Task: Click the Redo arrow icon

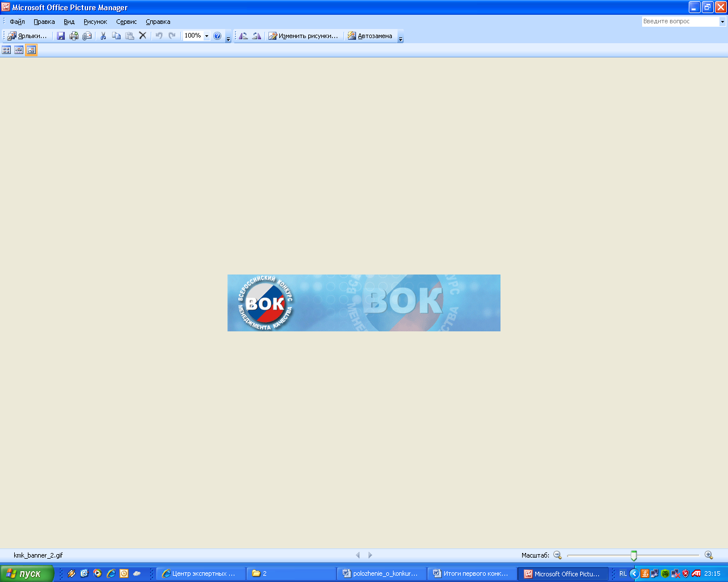Action: 172,36
